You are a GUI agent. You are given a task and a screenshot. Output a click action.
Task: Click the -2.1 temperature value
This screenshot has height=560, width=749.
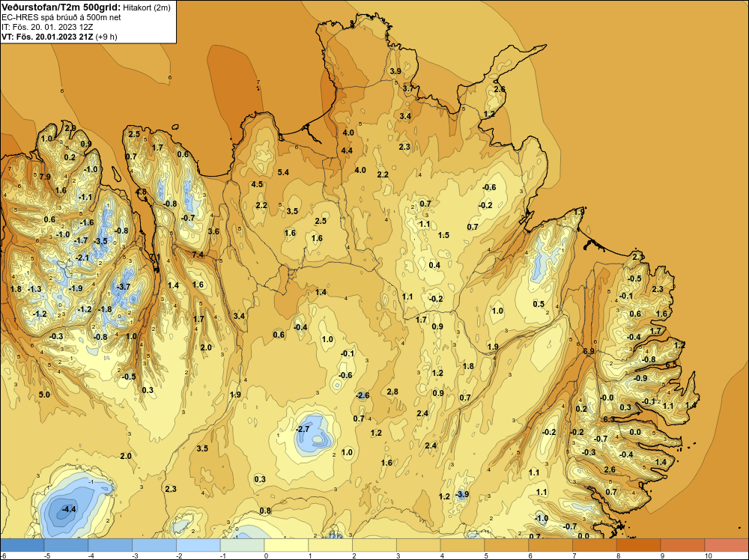82,258
